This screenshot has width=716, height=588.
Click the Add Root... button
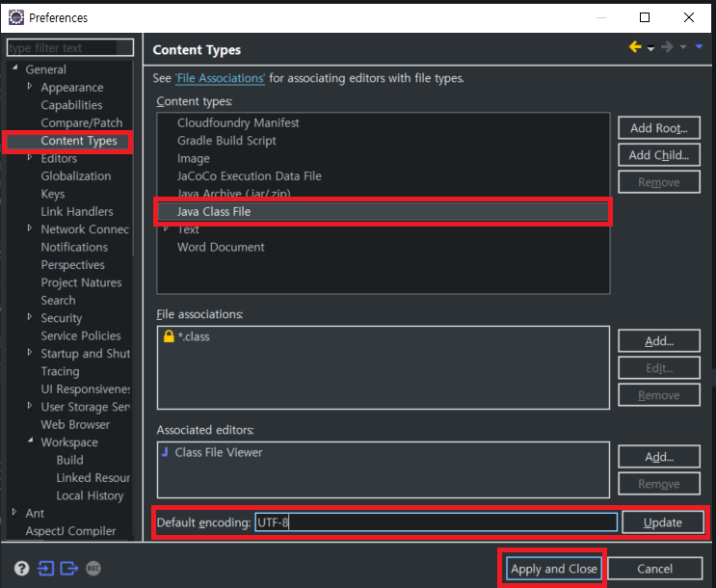coord(659,128)
